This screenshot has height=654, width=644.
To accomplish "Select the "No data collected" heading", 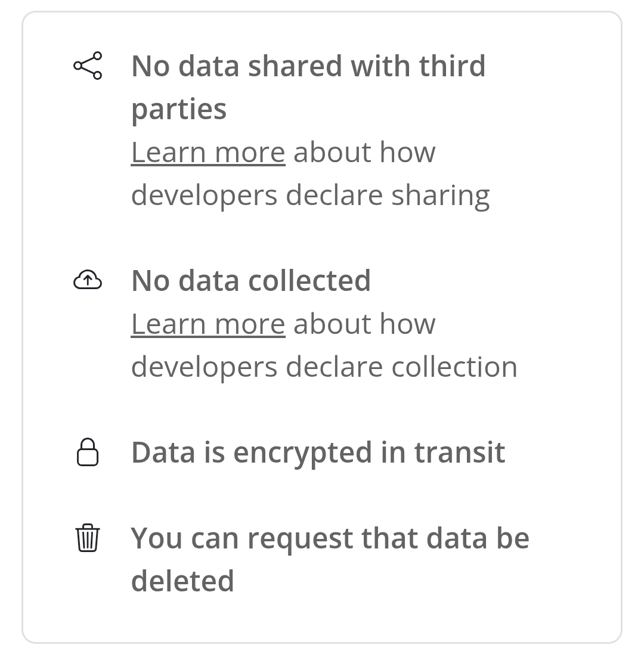I will 250,280.
